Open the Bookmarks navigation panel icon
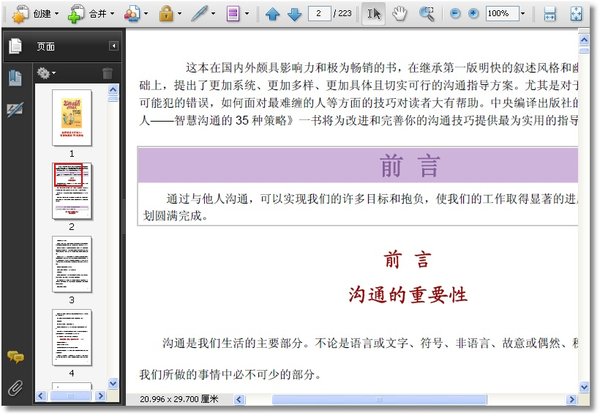 tap(15, 78)
